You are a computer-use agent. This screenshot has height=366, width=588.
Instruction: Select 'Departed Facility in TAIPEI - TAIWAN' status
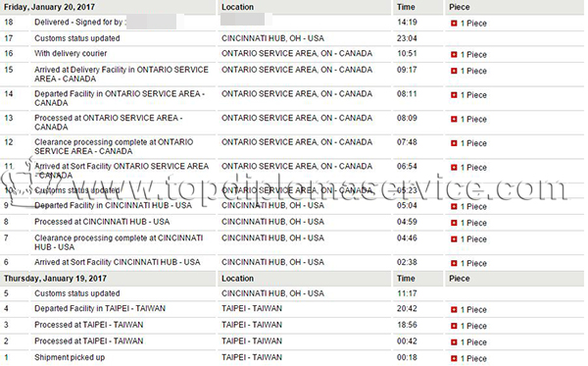[x=100, y=308]
